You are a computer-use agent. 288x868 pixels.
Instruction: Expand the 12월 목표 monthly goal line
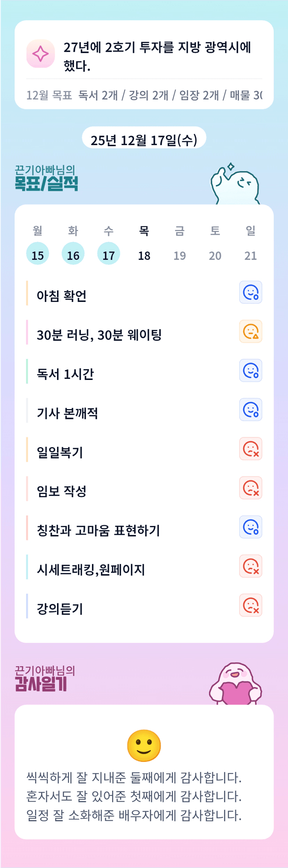pyautogui.click(x=144, y=95)
